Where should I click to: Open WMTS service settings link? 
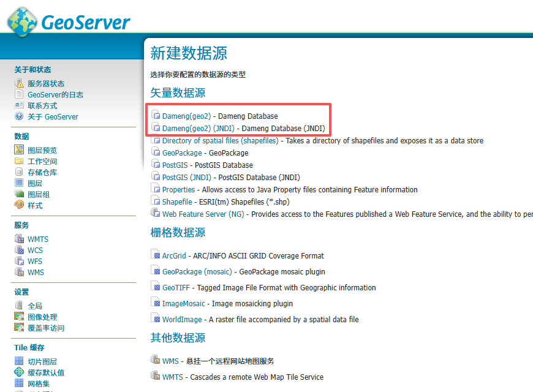(x=38, y=239)
